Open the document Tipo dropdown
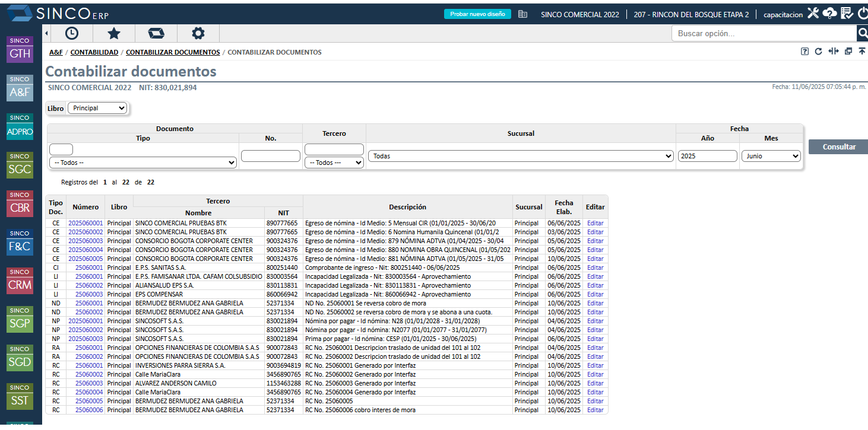The height and width of the screenshot is (430, 868). point(143,163)
